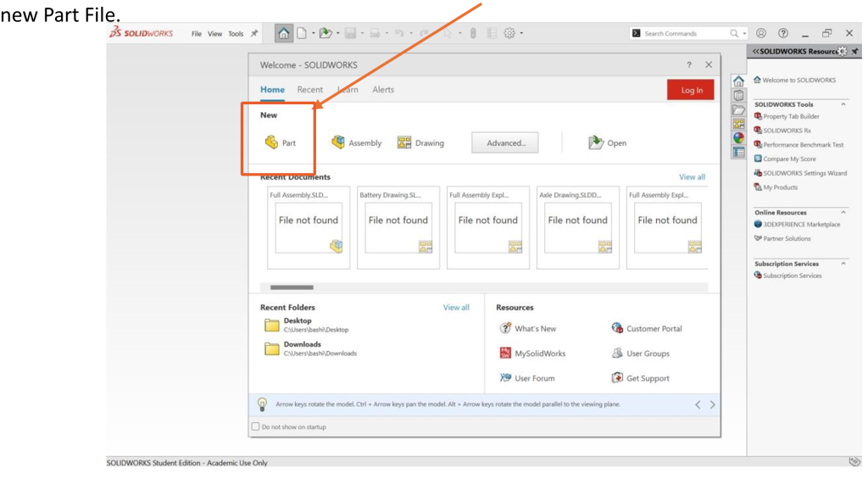The width and height of the screenshot is (868, 479).
Task: Click the recent documents horizontal scrollbar
Action: [292, 287]
